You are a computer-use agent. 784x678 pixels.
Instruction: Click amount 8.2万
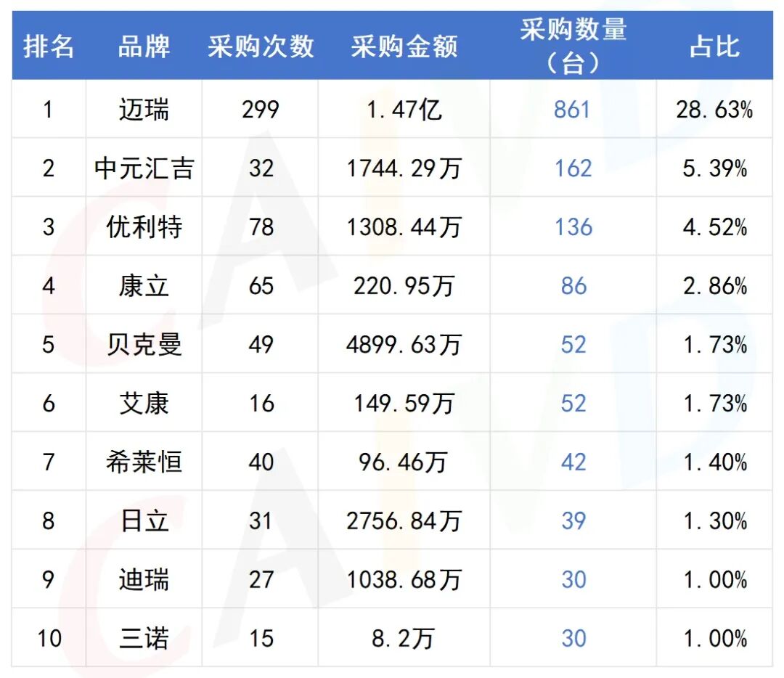[403, 639]
